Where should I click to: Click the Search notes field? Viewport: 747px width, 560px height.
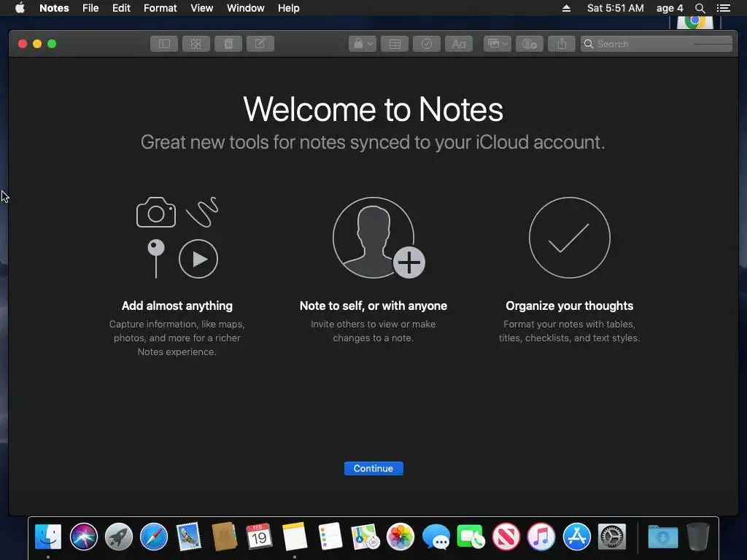point(657,44)
